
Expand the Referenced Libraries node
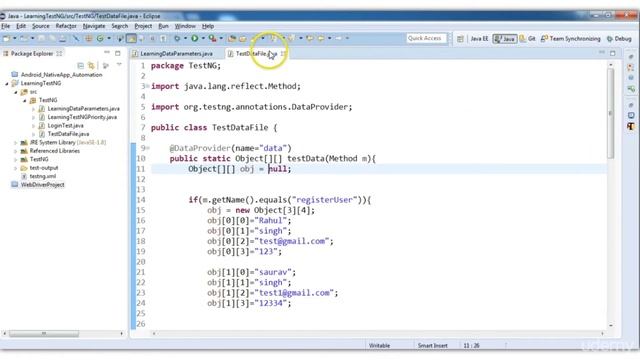[x=16, y=151]
